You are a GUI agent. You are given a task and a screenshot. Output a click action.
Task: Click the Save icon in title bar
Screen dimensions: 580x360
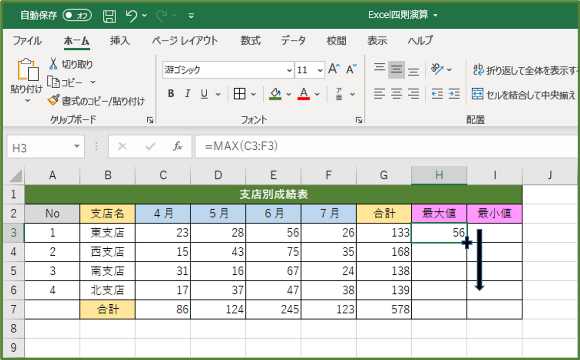point(109,16)
